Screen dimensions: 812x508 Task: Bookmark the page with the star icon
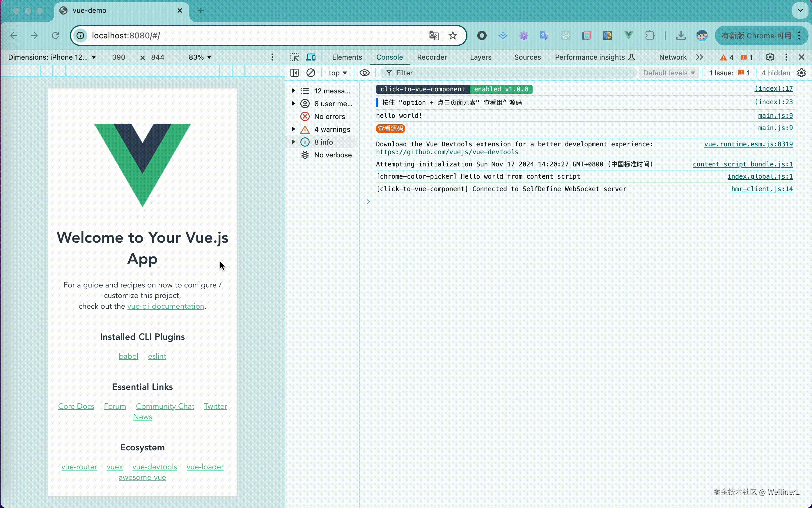pos(453,35)
